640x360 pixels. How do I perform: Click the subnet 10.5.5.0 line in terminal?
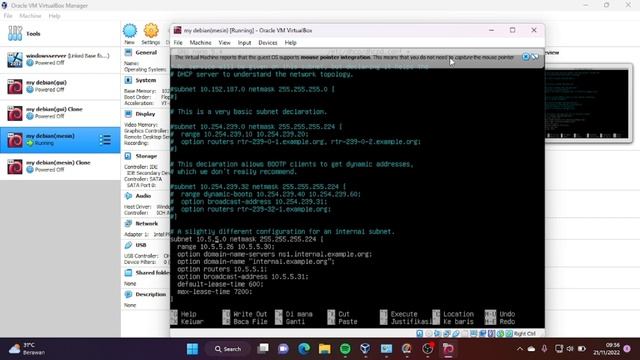247,239
